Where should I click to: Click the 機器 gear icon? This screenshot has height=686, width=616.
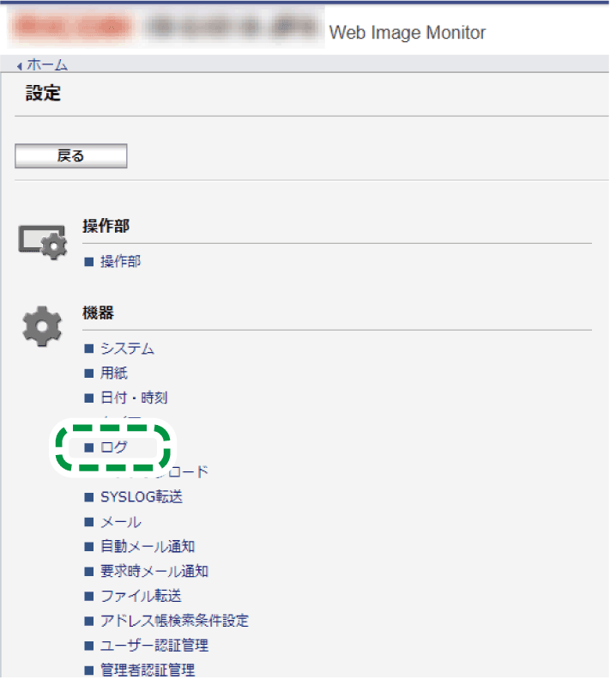point(42,327)
